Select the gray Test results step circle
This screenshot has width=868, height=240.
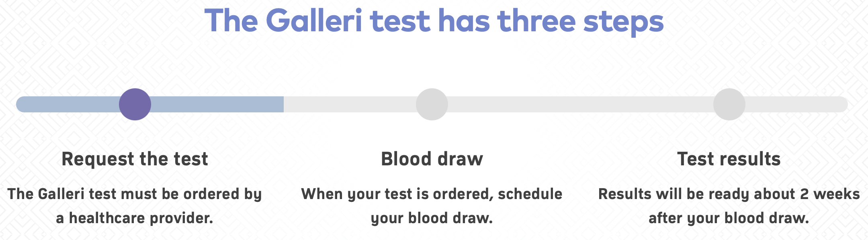click(x=729, y=104)
